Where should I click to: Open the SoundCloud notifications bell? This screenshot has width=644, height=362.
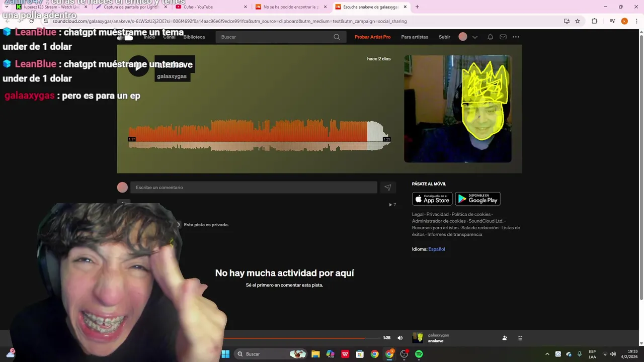[490, 37]
